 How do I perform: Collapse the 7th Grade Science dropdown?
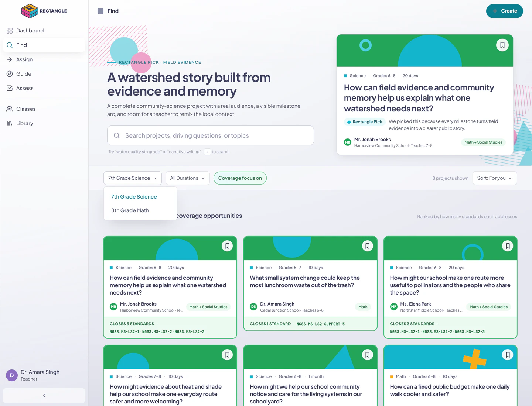coord(133,178)
